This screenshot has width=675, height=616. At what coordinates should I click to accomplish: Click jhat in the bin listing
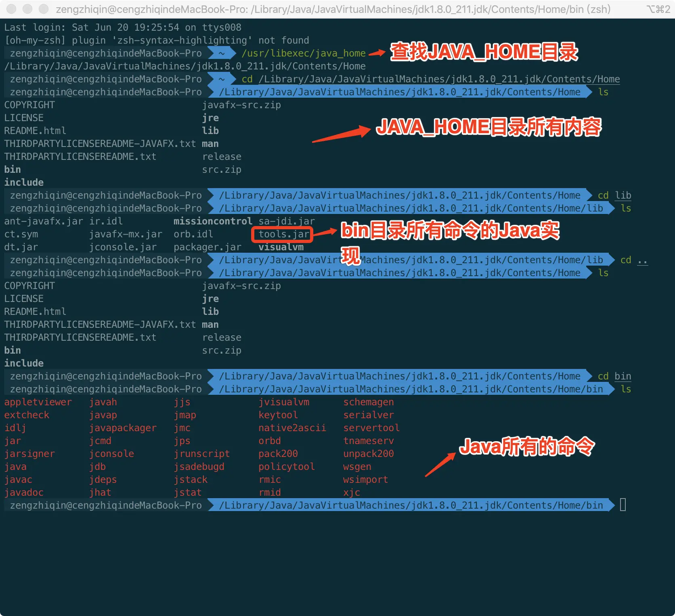pos(100,492)
